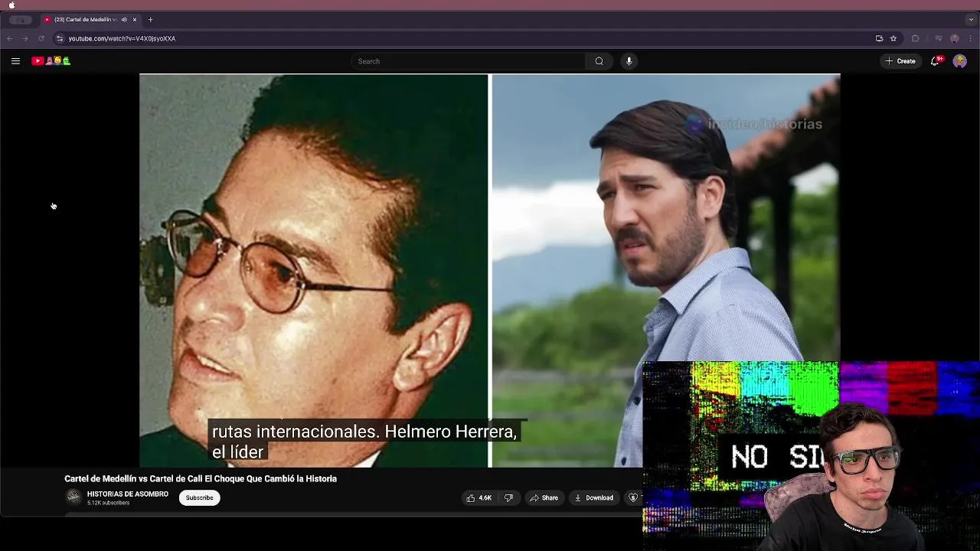Click the Thanks heart-dollar icon
Image resolution: width=980 pixels, height=551 pixels.
pos(633,498)
